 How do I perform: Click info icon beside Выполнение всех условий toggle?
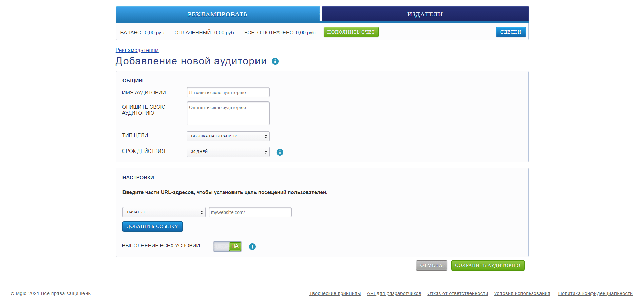coord(252,247)
